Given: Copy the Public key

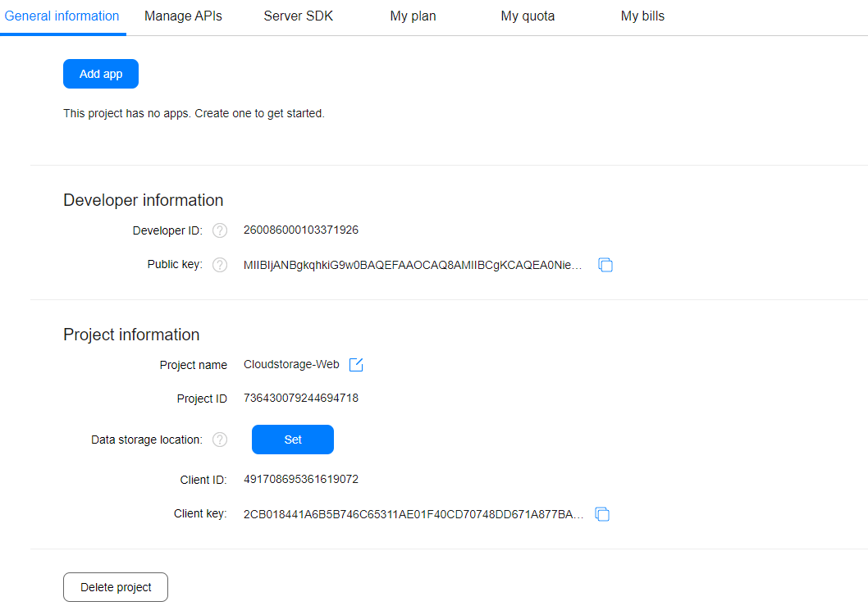Looking at the screenshot, I should click(x=605, y=265).
